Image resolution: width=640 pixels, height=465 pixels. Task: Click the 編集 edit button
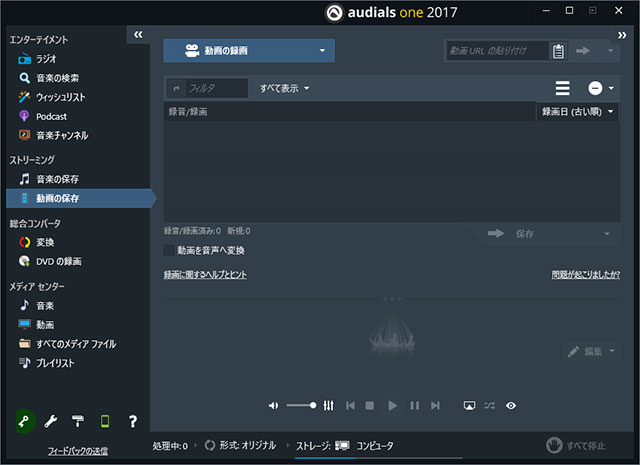point(585,351)
